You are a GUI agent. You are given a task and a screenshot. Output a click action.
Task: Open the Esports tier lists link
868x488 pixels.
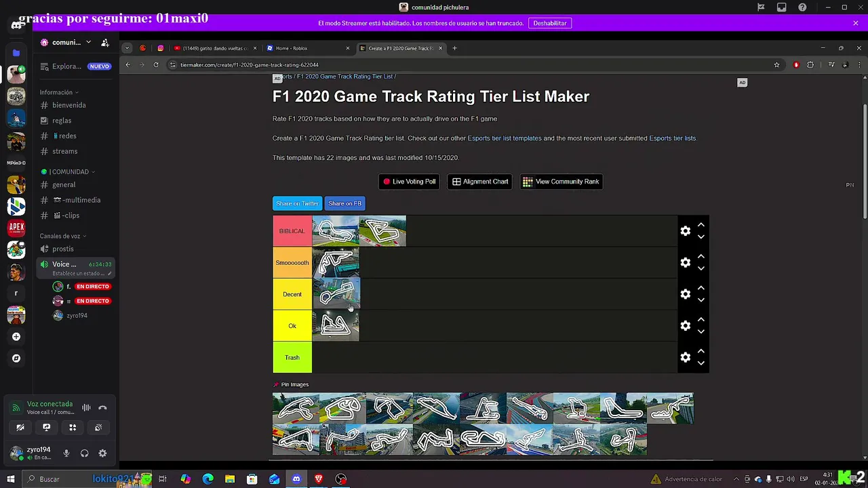click(x=673, y=138)
